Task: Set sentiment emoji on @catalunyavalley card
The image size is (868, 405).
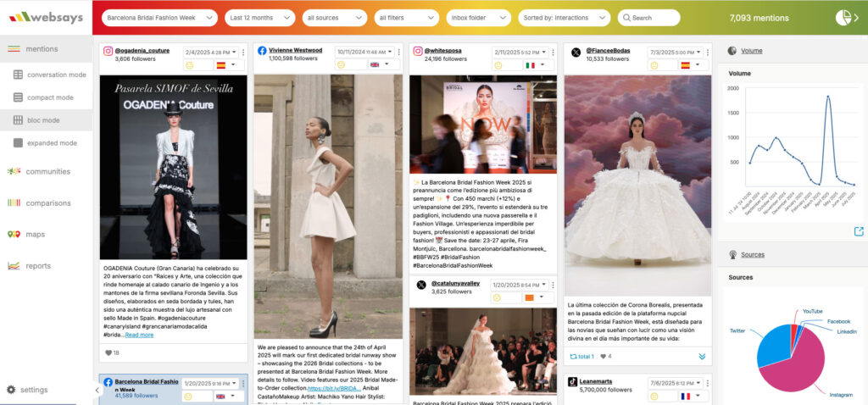Action: pos(497,297)
